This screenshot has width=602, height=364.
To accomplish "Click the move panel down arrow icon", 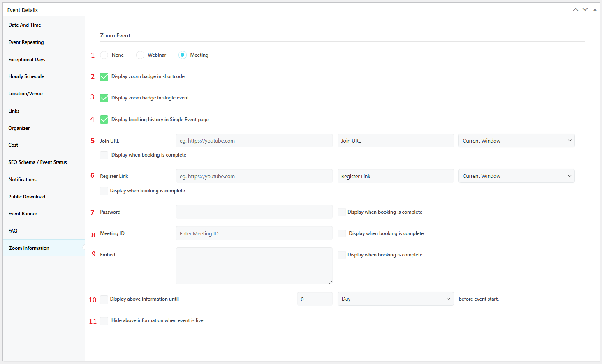I will (585, 9).
